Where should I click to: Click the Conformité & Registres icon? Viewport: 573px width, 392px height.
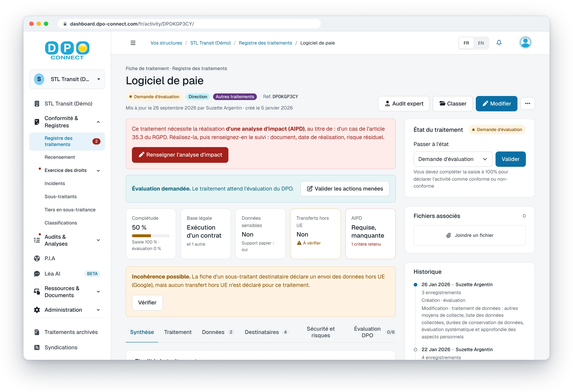click(37, 122)
